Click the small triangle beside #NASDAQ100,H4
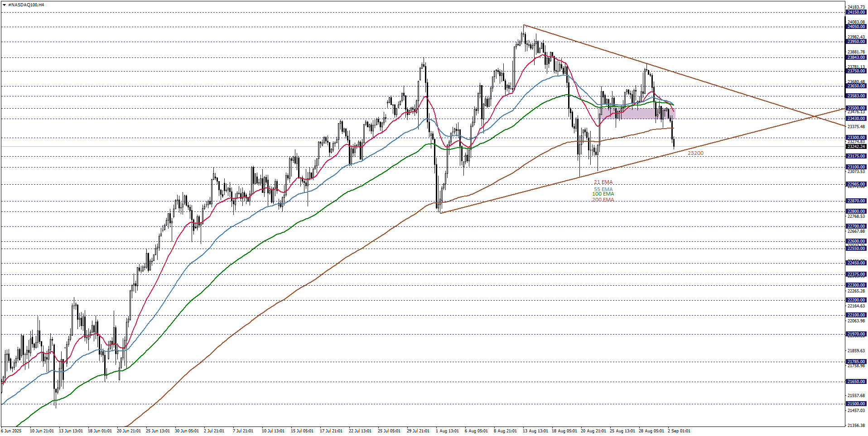 pos(4,5)
